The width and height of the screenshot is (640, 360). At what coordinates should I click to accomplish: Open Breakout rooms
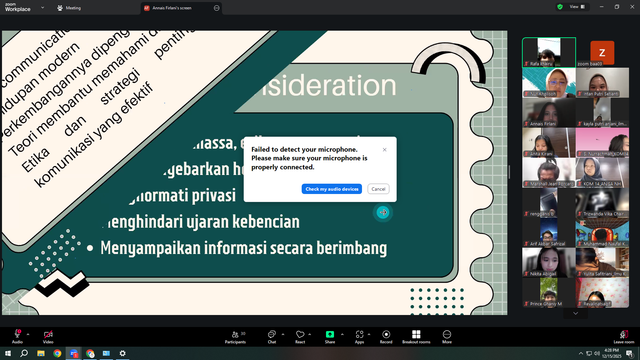tap(416, 337)
